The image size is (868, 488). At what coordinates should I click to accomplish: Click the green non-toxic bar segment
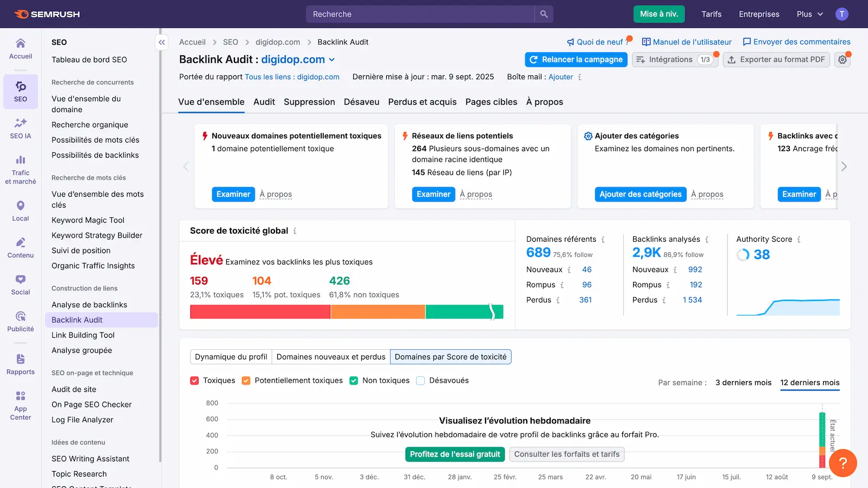[464, 312]
